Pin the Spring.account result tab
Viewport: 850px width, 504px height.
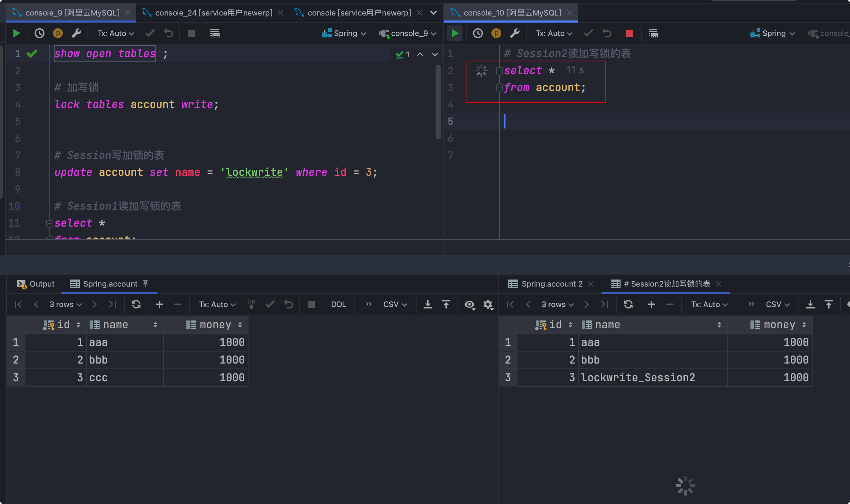[x=145, y=284]
